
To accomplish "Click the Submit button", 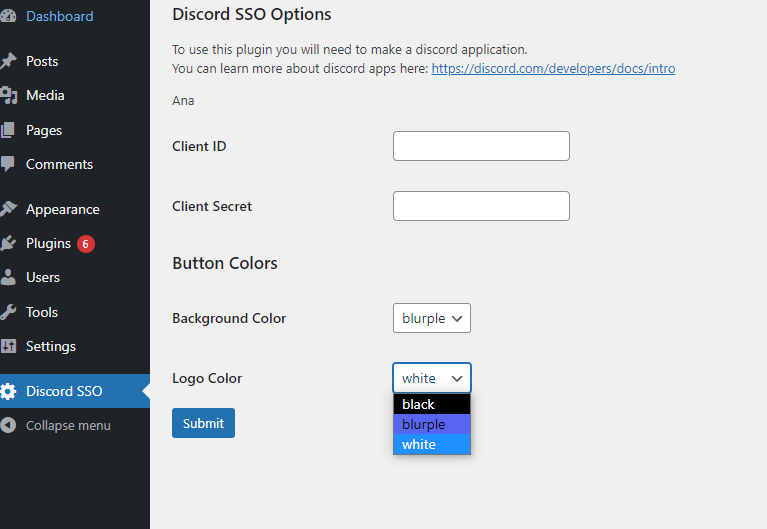I will 203,423.
